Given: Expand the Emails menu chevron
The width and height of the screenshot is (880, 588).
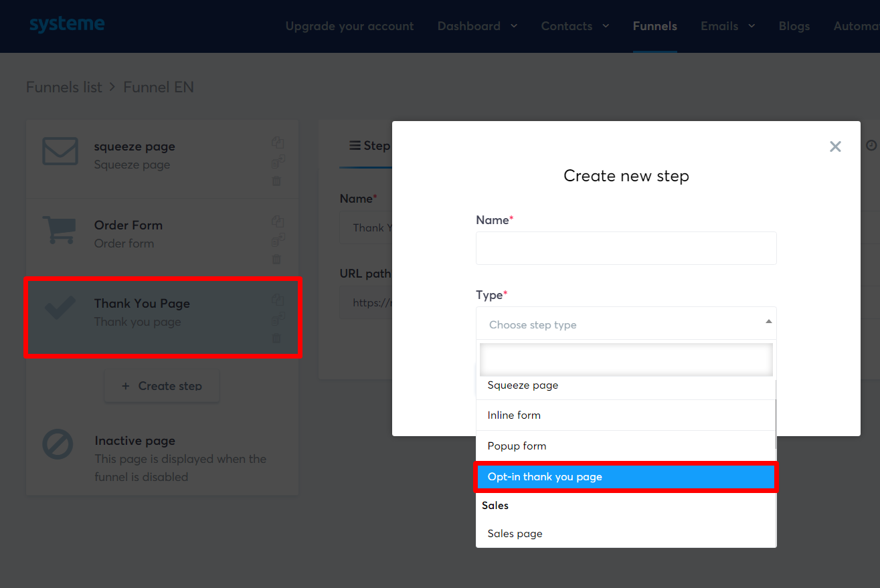Looking at the screenshot, I should 751,27.
